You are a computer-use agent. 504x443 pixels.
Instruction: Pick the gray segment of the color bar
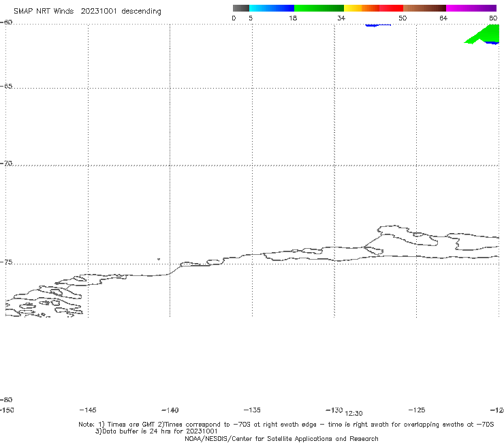coord(240,8)
